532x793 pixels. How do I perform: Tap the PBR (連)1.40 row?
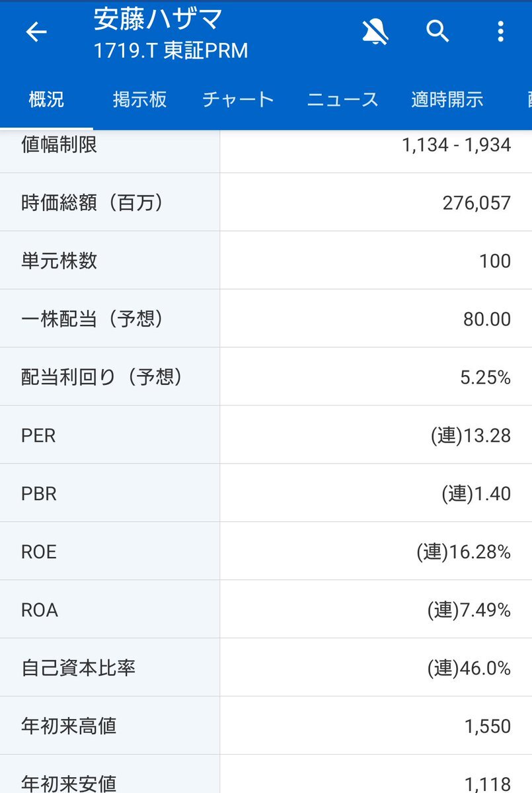(x=266, y=493)
